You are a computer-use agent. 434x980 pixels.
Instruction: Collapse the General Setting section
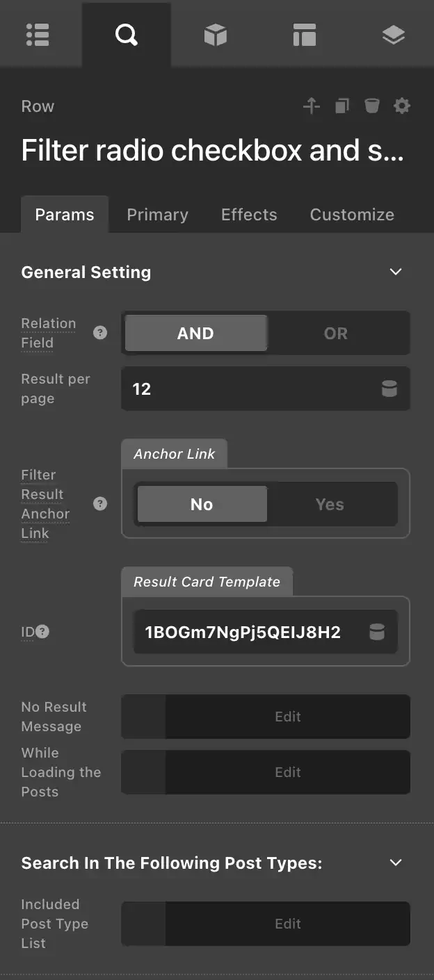coord(396,272)
